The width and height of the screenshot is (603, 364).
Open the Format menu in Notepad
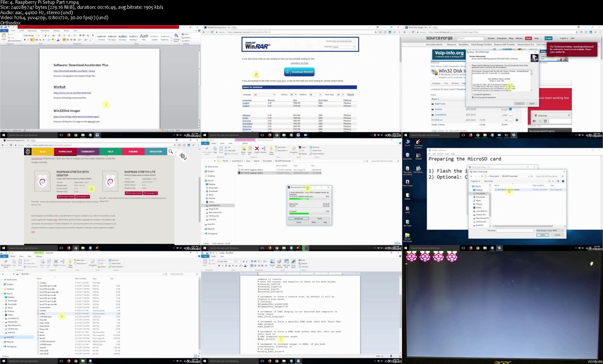440,154
